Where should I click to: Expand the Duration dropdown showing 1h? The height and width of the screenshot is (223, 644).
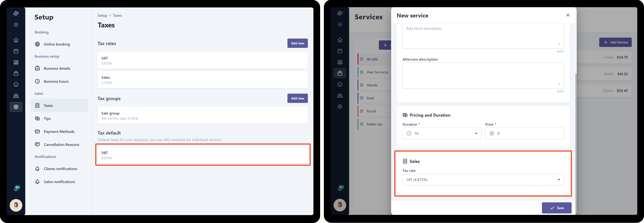[441, 133]
